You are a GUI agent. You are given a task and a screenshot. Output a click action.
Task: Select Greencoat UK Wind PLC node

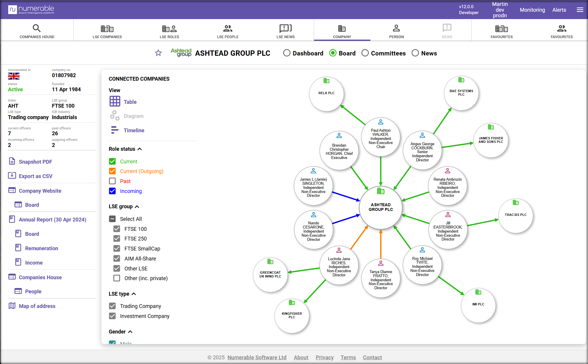(270, 275)
